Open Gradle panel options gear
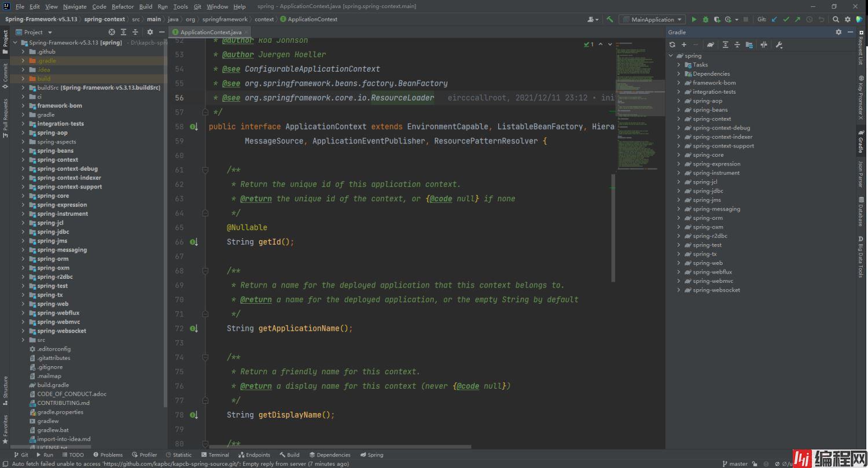The image size is (868, 468). pos(838,32)
